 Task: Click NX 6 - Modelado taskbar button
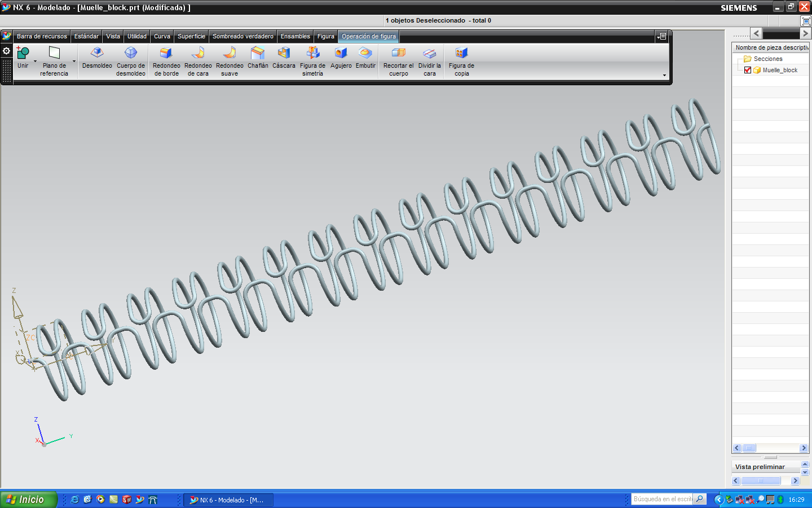[228, 500]
